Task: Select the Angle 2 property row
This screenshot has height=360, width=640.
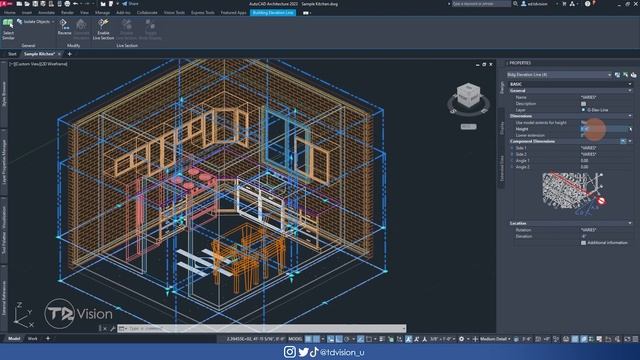Action: coord(570,167)
